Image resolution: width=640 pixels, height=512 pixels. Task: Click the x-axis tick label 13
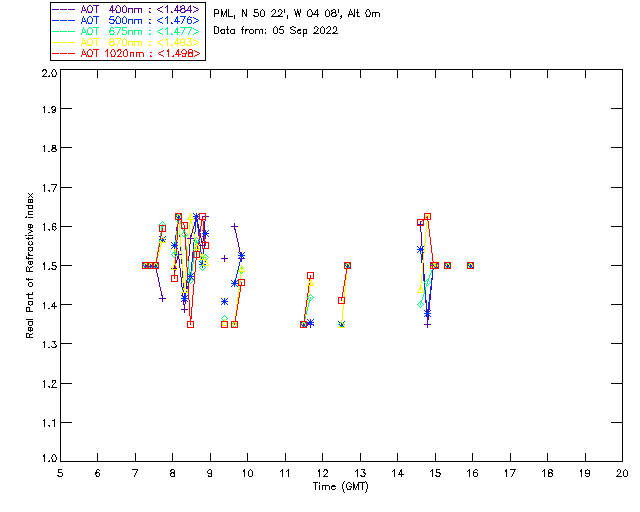(x=360, y=473)
